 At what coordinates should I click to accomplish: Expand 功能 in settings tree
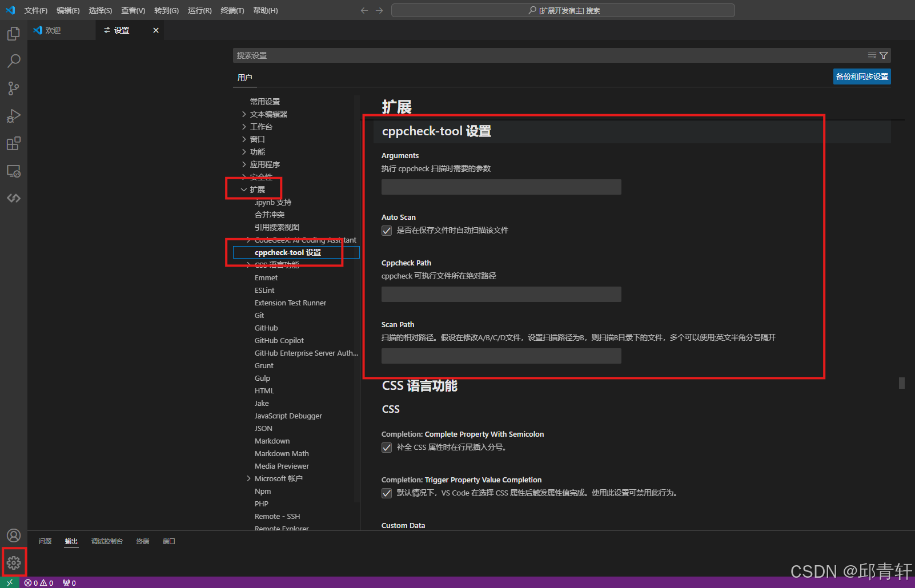point(244,152)
